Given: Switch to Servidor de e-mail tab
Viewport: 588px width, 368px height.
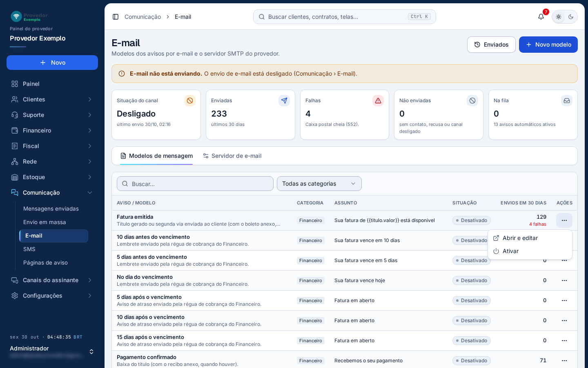Looking at the screenshot, I should [x=232, y=156].
